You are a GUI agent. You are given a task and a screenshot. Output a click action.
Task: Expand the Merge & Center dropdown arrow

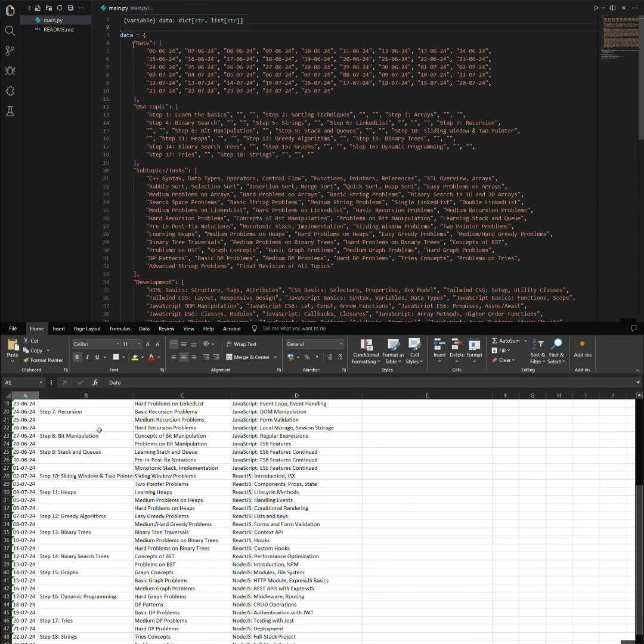[x=275, y=357]
